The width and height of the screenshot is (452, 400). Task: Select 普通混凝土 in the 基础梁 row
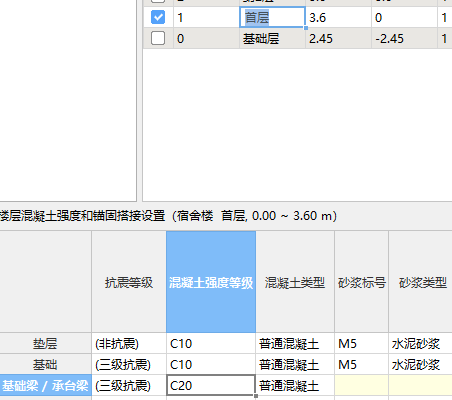pos(295,385)
